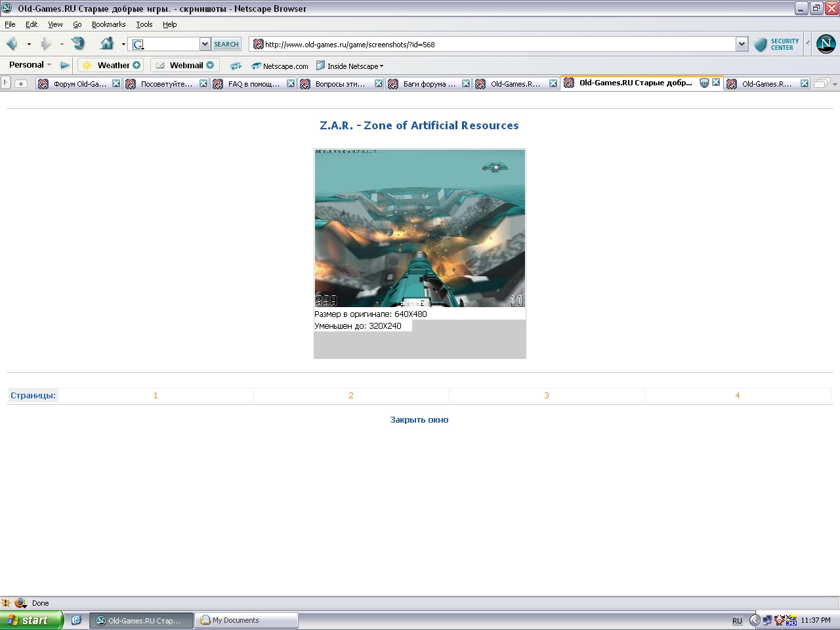Screen dimensions: 840x630
Task: Expand Weather with its plus icon
Action: point(136,65)
